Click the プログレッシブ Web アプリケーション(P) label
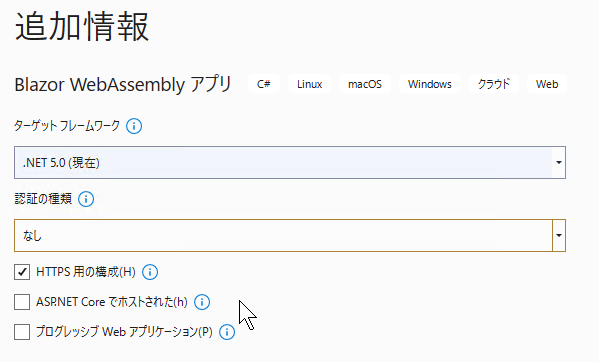The width and height of the screenshot is (599, 362). 124,331
